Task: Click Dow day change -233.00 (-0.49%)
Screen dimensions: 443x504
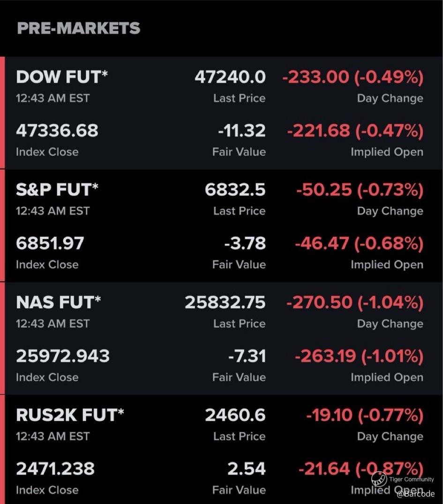Action: click(x=353, y=77)
